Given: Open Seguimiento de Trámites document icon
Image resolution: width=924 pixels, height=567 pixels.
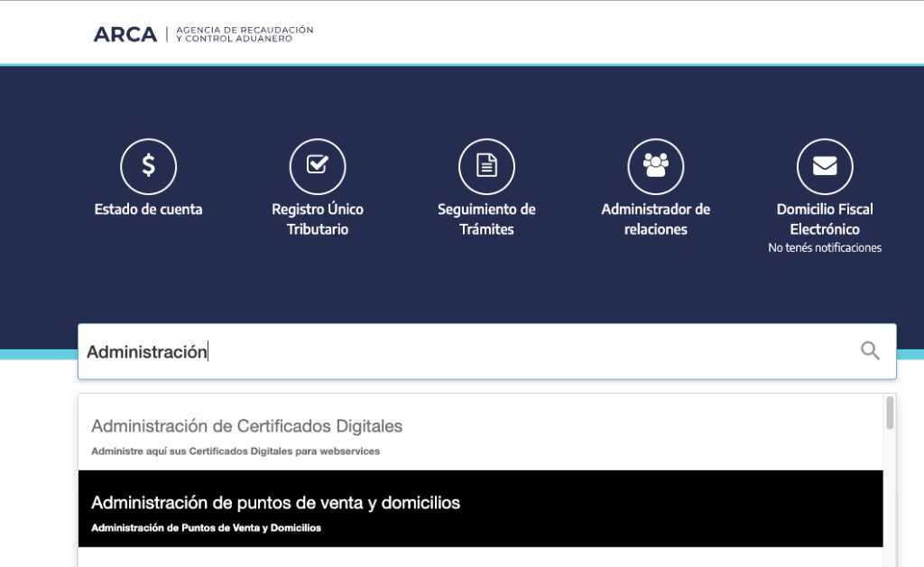Looking at the screenshot, I should tap(486, 166).
